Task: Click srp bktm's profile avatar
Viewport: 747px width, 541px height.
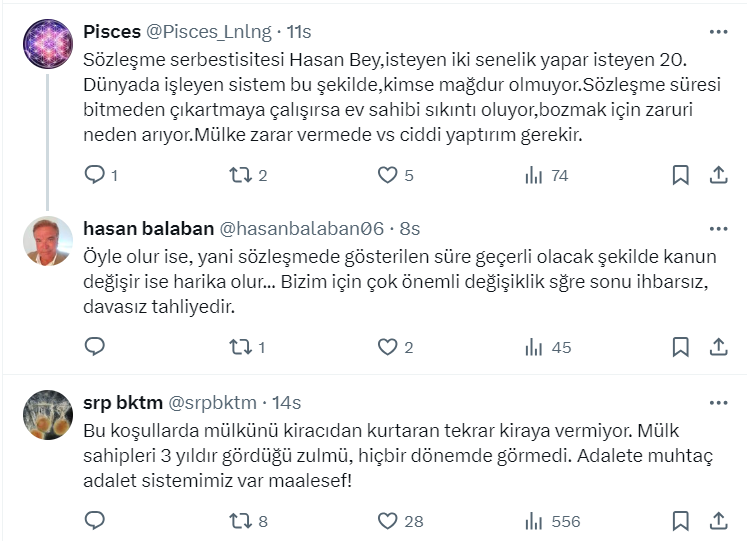Action: pos(47,414)
